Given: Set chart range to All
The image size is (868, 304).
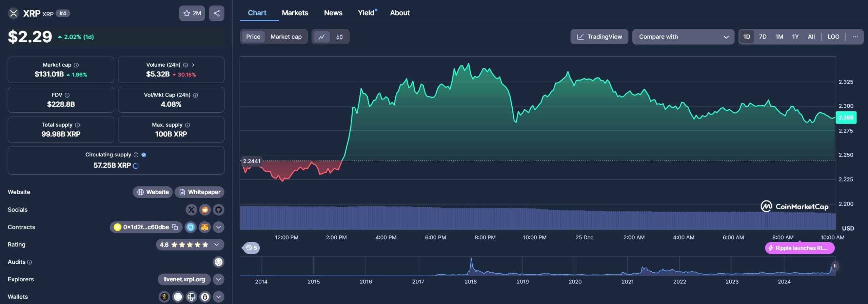Looking at the screenshot, I should coord(811,37).
